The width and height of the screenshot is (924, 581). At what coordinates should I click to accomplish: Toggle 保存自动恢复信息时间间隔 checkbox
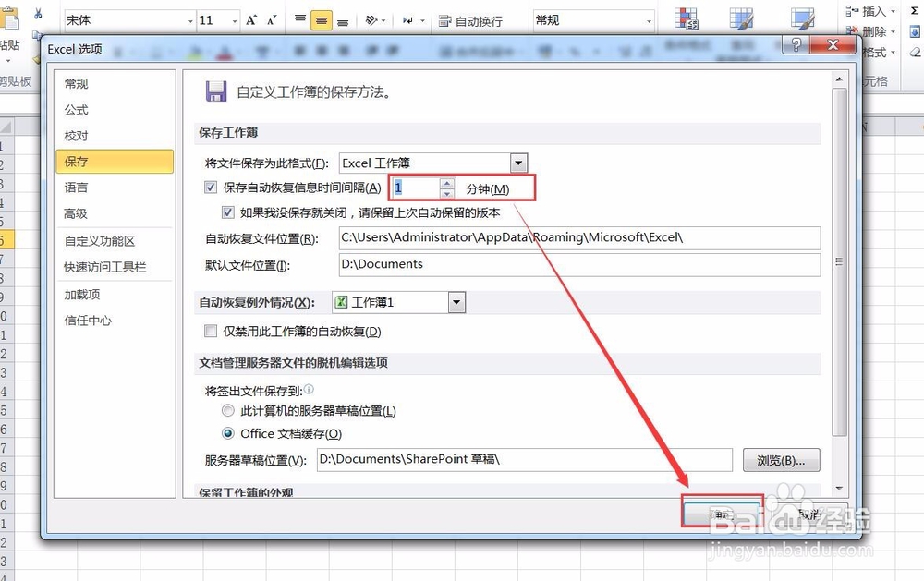[211, 188]
